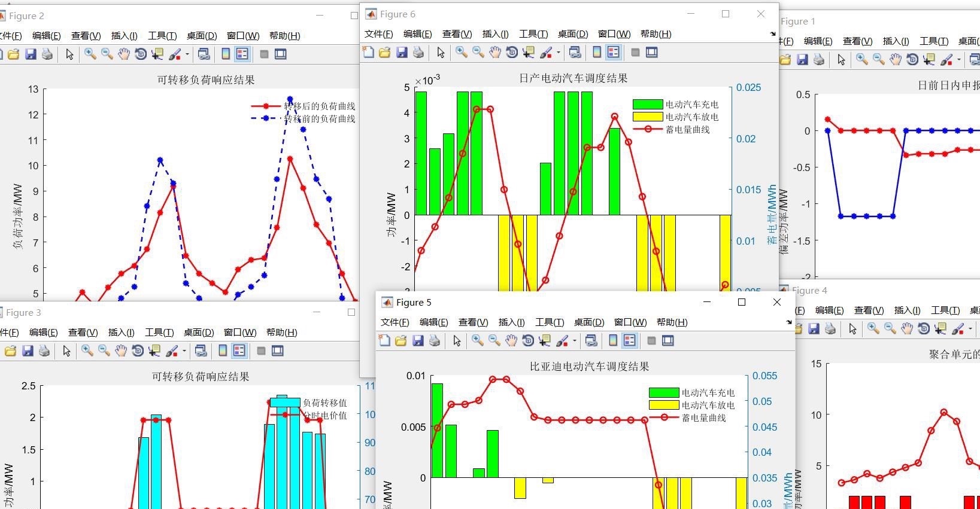The width and height of the screenshot is (980, 509).
Task: Expand brush dropdown arrow in Figure 1 toolbar
Action: (958, 60)
